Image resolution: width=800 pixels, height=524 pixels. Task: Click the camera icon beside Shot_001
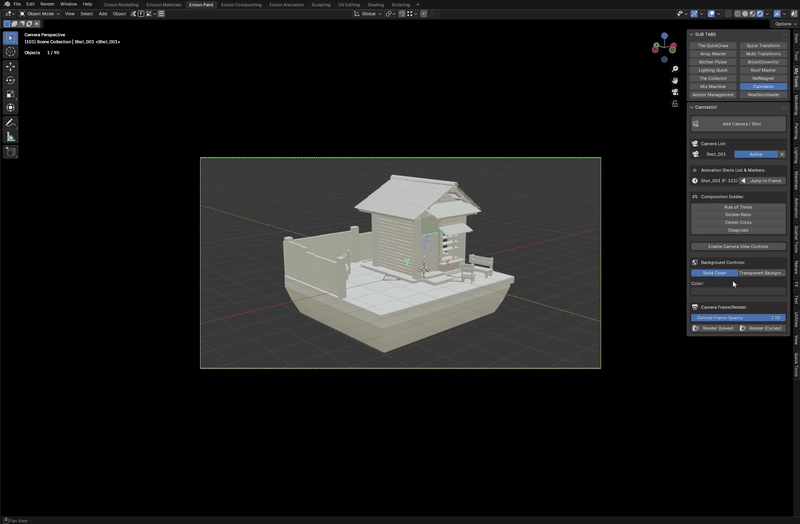coord(695,154)
